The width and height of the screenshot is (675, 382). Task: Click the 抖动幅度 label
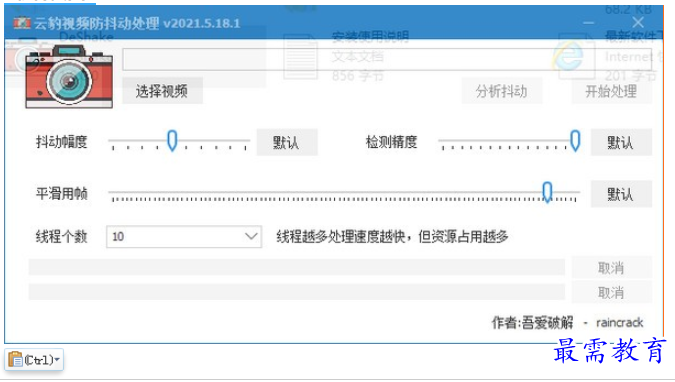[x=62, y=142]
